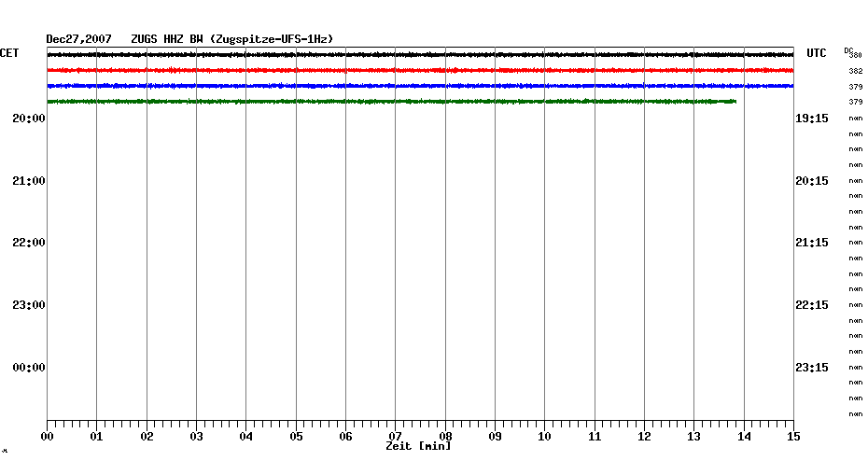Viewport: 868px width, 461px height.
Task: Pick minute label 09 on the time axis
Action: (495, 437)
